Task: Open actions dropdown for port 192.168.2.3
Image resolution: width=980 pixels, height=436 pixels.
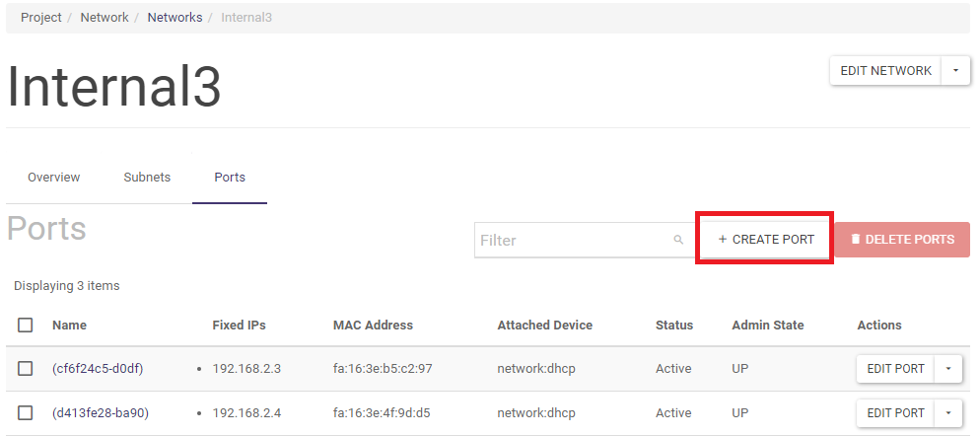Action: pyautogui.click(x=948, y=369)
